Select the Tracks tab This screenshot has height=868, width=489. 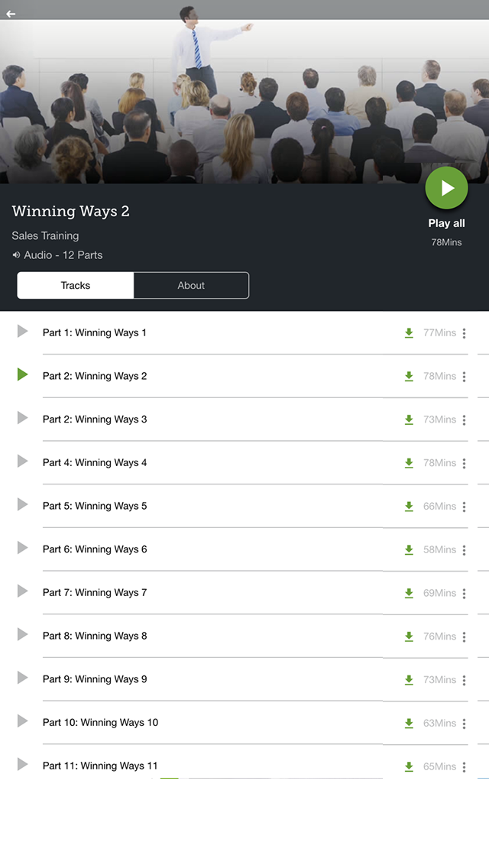tap(76, 286)
